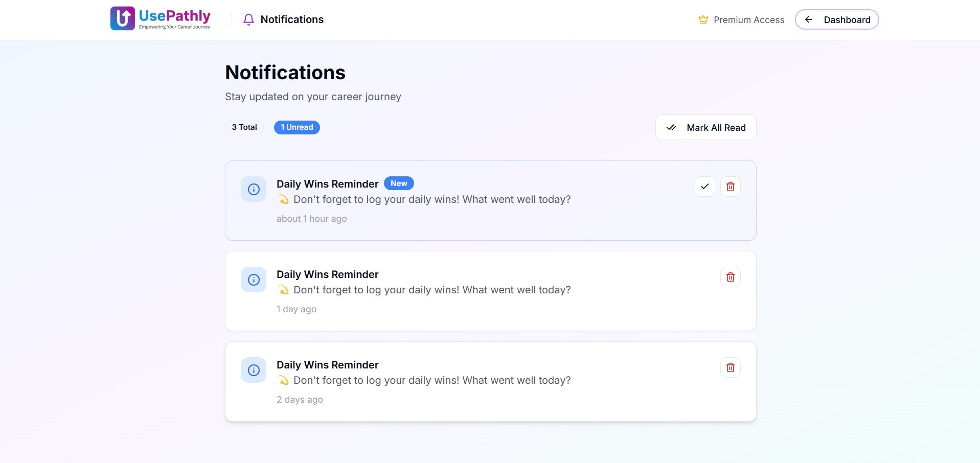Click the info icon on the 2 days ago reminder
Image resolution: width=980 pixels, height=463 pixels.
coord(254,370)
